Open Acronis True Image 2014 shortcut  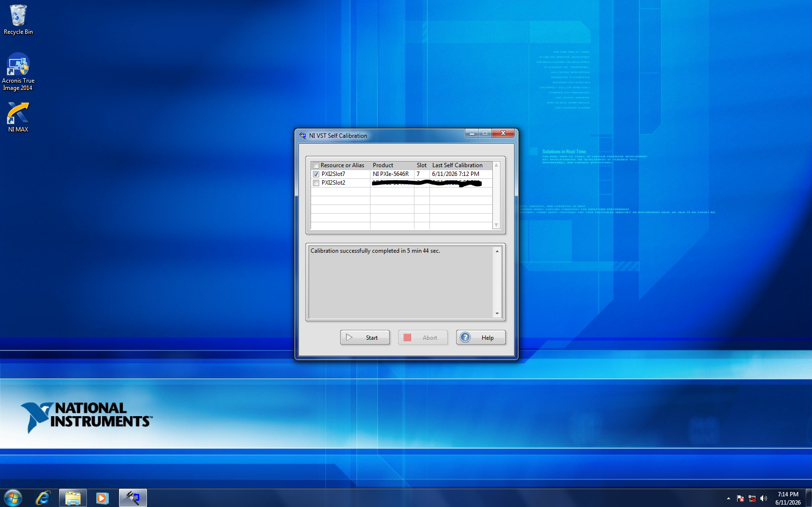pos(18,72)
